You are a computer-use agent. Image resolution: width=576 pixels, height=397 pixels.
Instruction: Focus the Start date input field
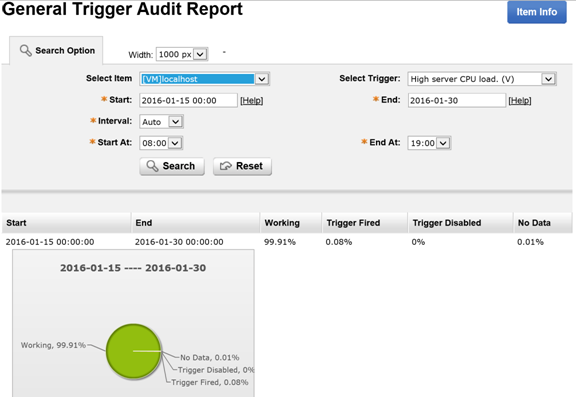point(188,100)
